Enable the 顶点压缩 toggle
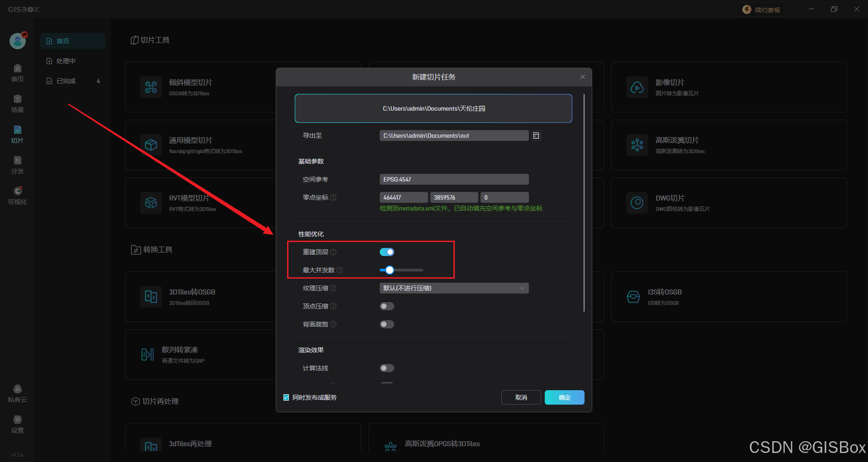 click(x=387, y=306)
